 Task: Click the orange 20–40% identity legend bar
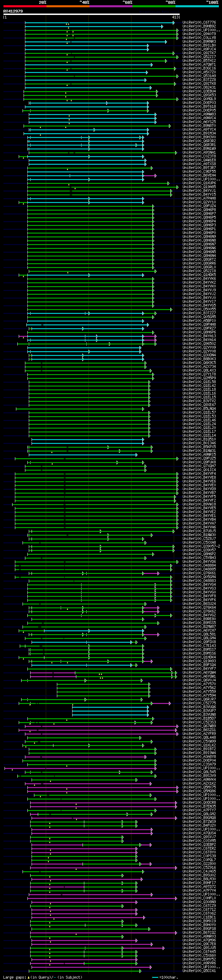(x=68, y=7)
